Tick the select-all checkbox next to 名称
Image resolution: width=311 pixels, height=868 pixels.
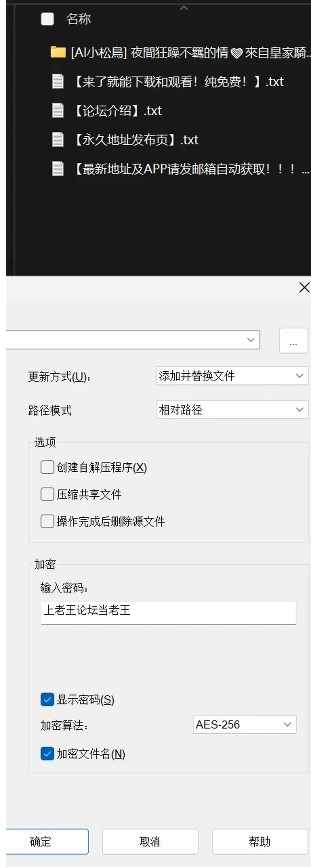(x=47, y=19)
